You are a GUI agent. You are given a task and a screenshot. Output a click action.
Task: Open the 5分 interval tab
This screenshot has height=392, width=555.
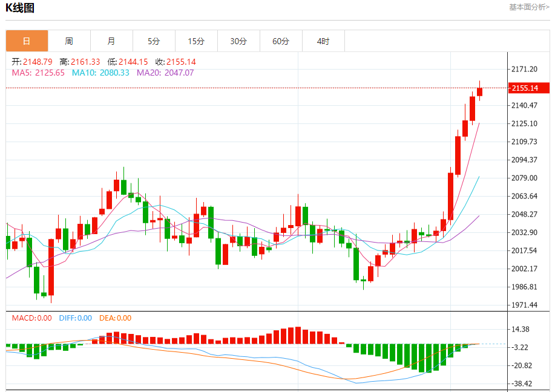[x=154, y=41]
